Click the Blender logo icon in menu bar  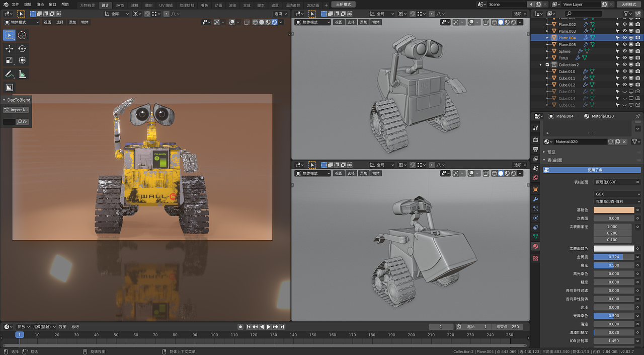point(6,4)
